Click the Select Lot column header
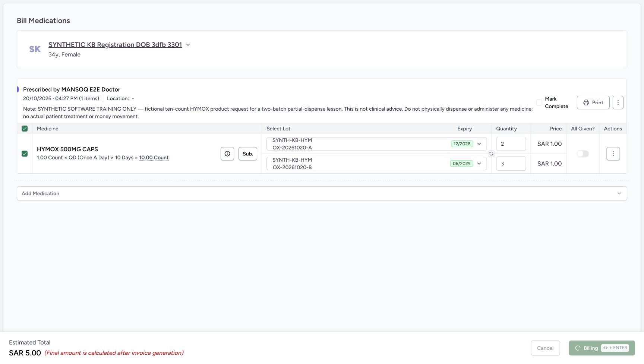The image size is (644, 364). [278, 129]
